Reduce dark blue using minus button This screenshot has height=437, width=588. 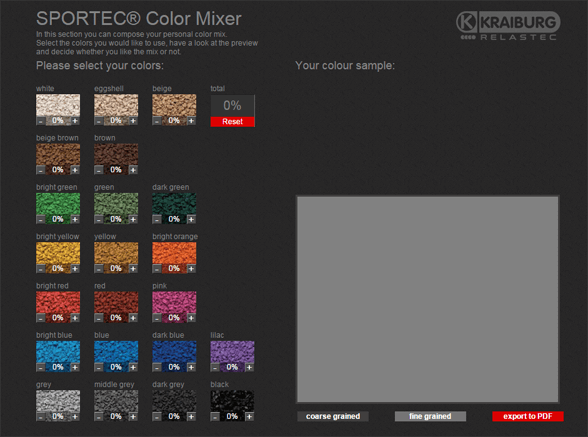(157, 367)
